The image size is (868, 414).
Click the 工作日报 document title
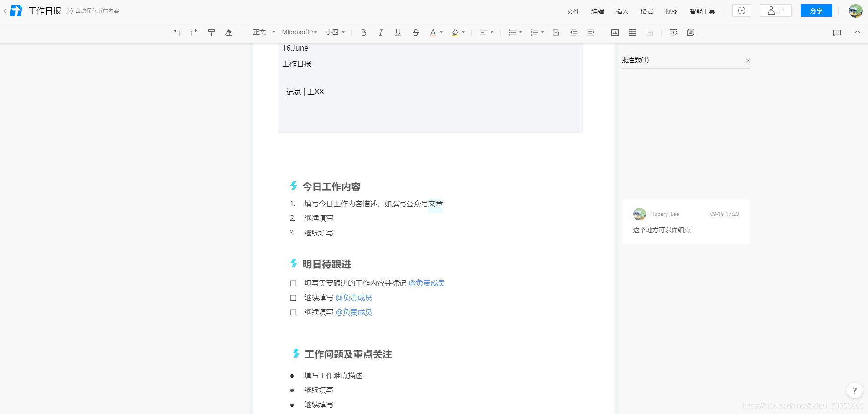tap(45, 11)
